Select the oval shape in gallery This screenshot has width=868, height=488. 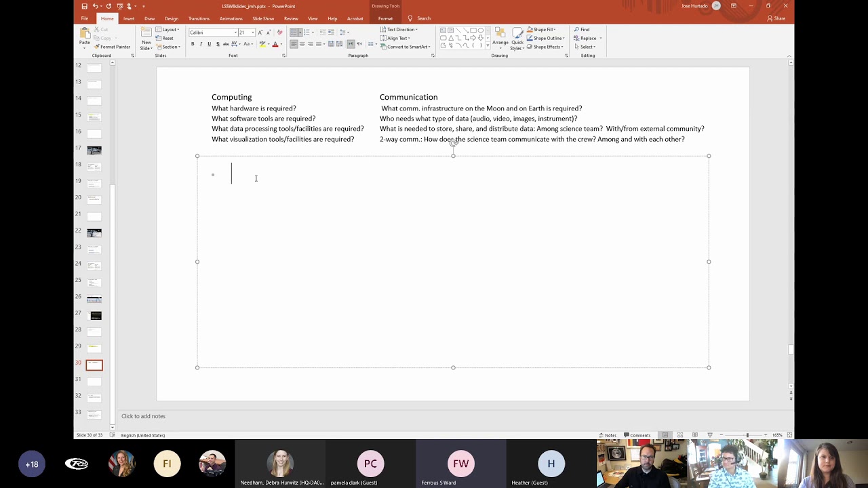[x=481, y=30]
